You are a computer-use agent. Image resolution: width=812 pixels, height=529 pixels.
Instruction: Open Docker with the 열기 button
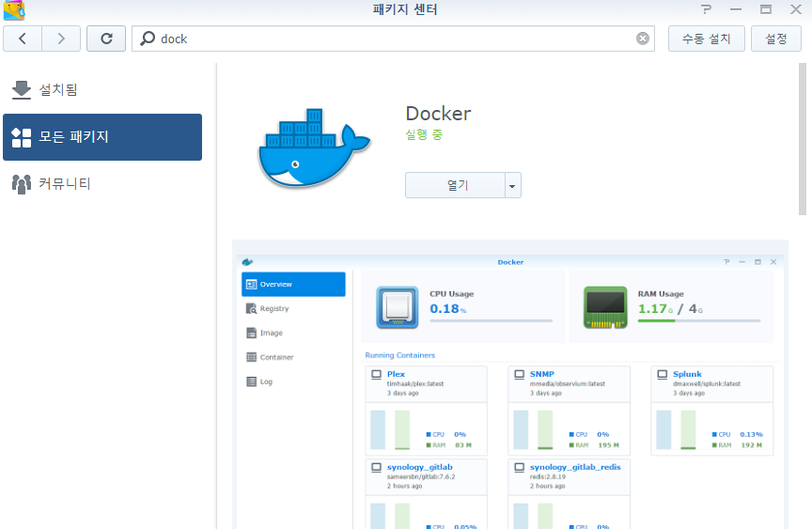[x=455, y=185]
